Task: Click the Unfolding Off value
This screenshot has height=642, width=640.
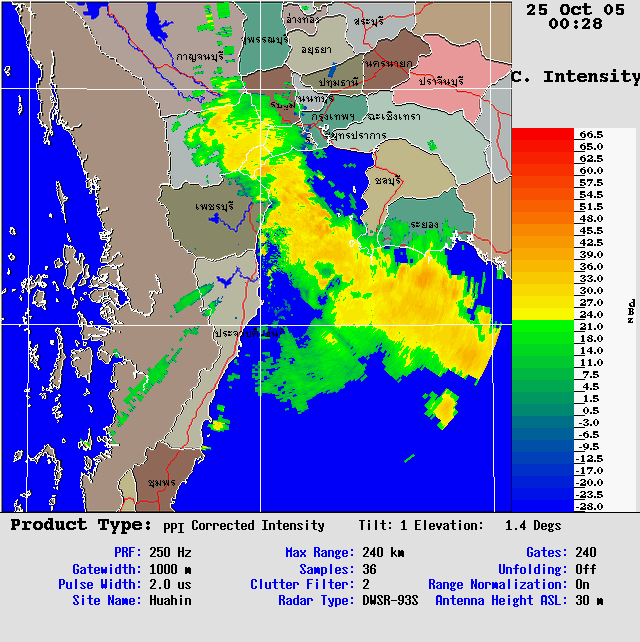Action: point(587,568)
